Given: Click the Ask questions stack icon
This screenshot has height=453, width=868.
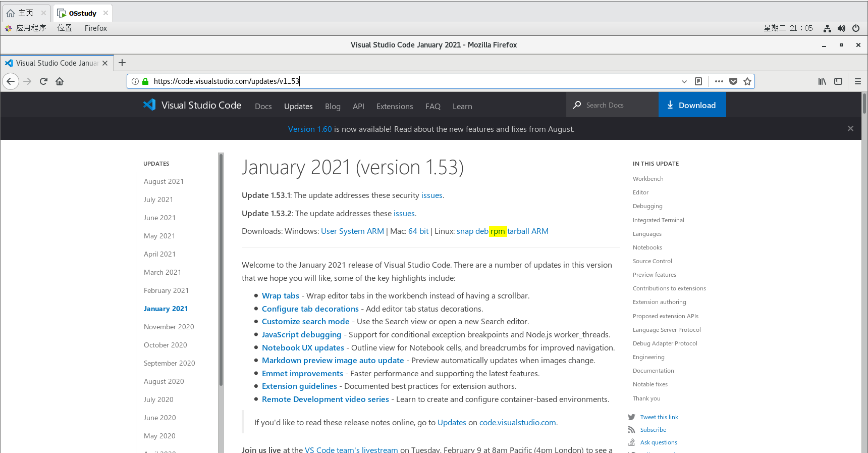Looking at the screenshot, I should click(x=631, y=442).
